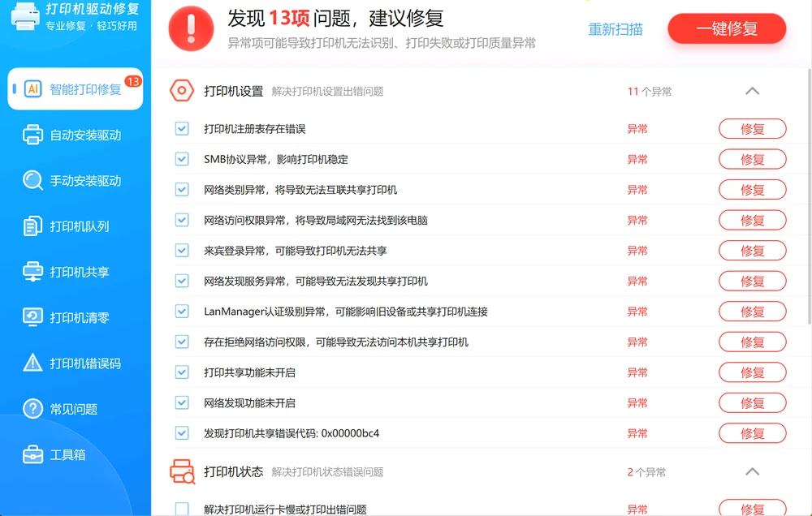
Task: Uncheck the 网络类别异常 checkbox
Action: click(182, 189)
